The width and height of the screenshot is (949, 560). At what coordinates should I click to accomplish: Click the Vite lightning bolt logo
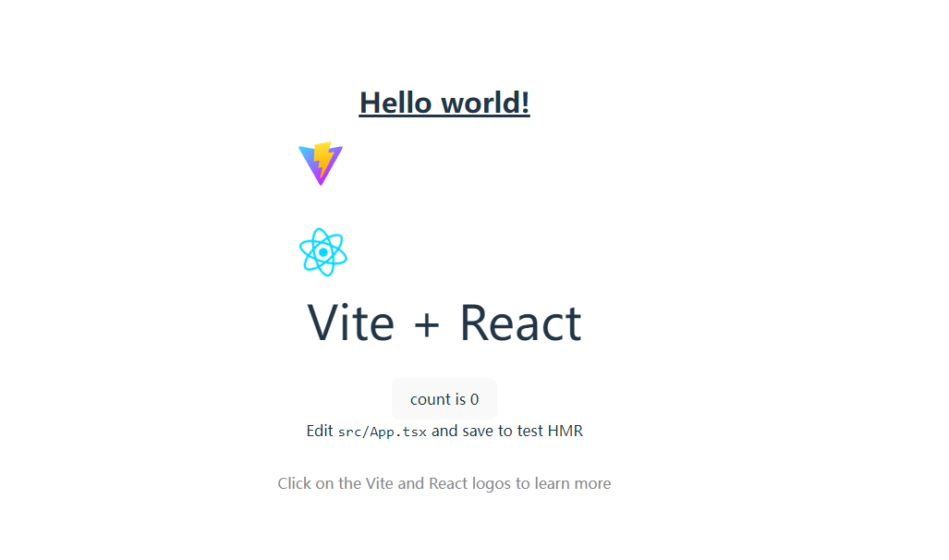(x=321, y=164)
